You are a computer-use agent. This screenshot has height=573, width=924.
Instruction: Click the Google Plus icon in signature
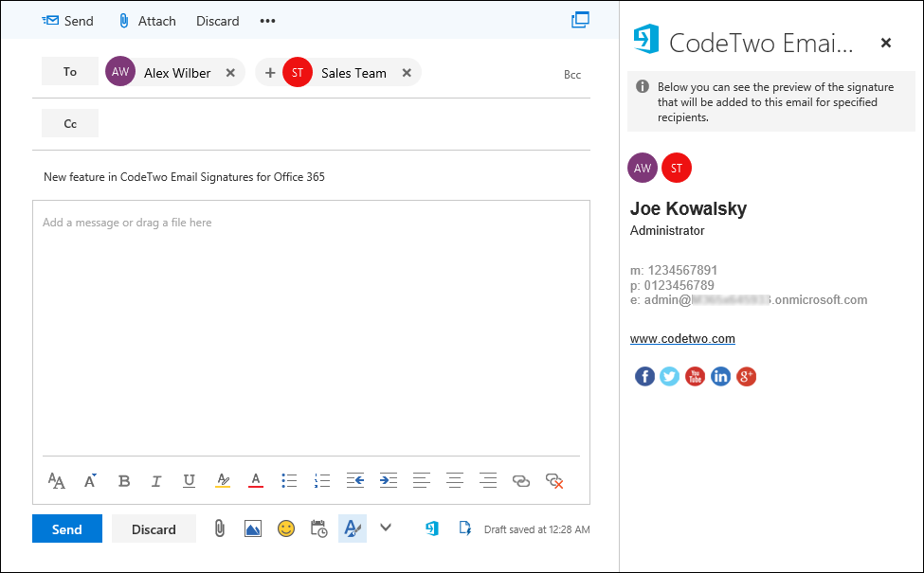[x=746, y=376]
